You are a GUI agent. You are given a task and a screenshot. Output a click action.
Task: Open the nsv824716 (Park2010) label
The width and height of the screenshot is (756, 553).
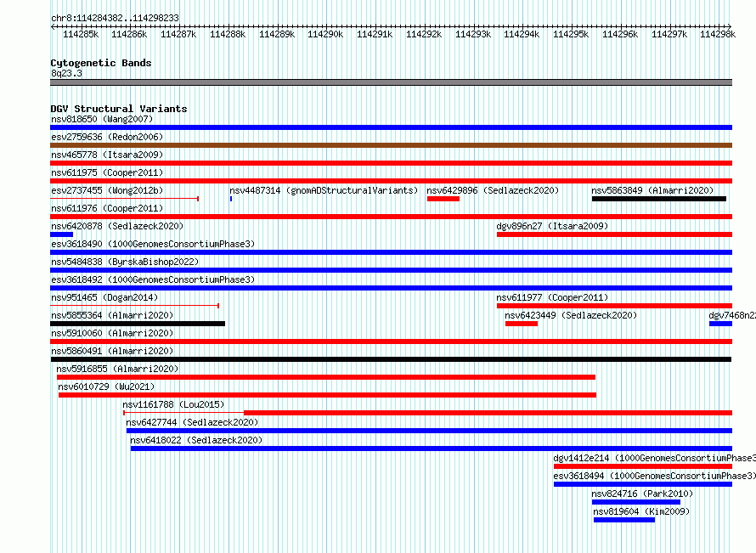[x=642, y=494]
